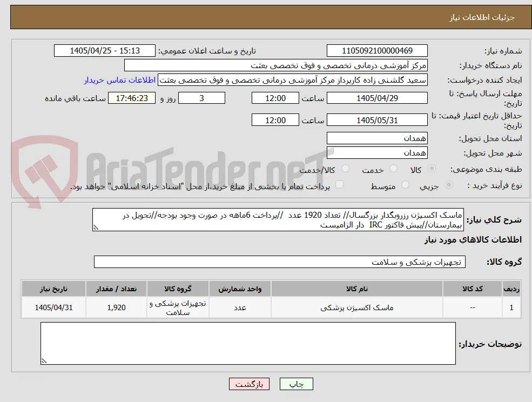This screenshot has width=532, height=402.
Task: Click the شرح کلی نیاز label
Action: coord(494,220)
